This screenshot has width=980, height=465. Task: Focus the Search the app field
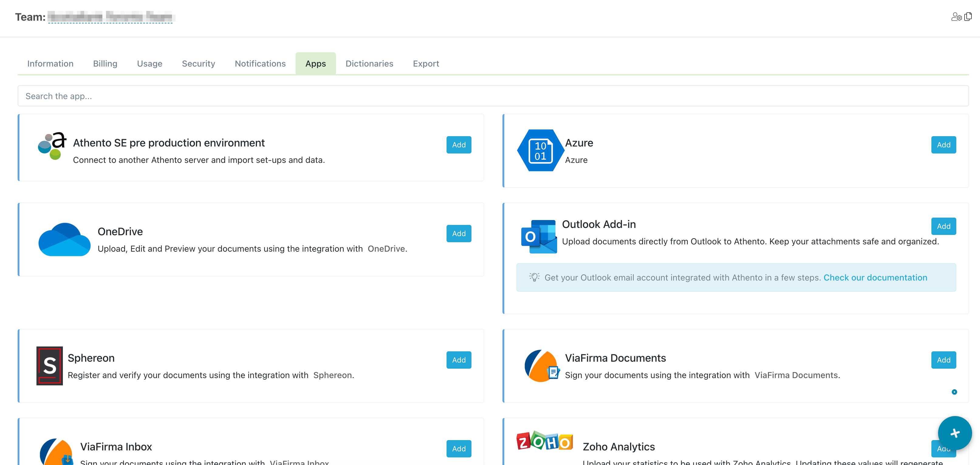click(493, 96)
